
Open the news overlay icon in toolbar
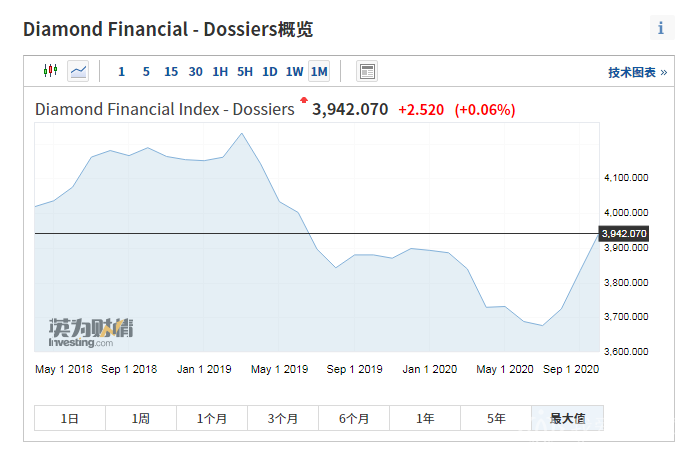pyautogui.click(x=367, y=71)
